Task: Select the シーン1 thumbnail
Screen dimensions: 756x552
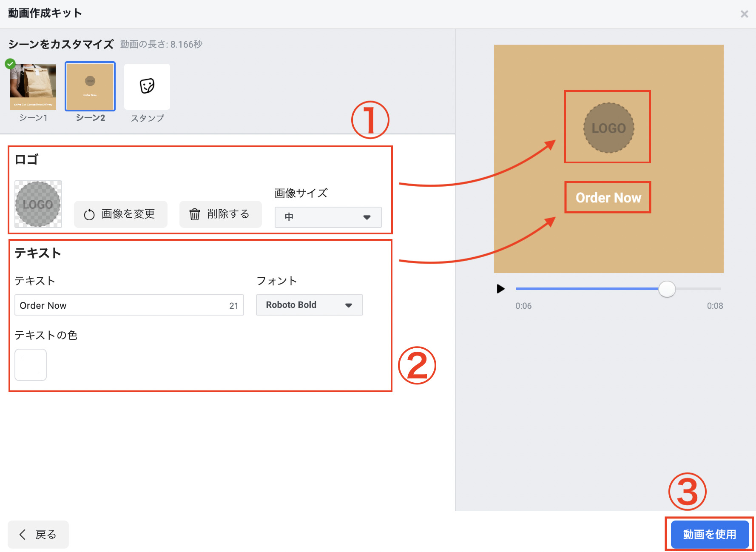Action: (33, 87)
